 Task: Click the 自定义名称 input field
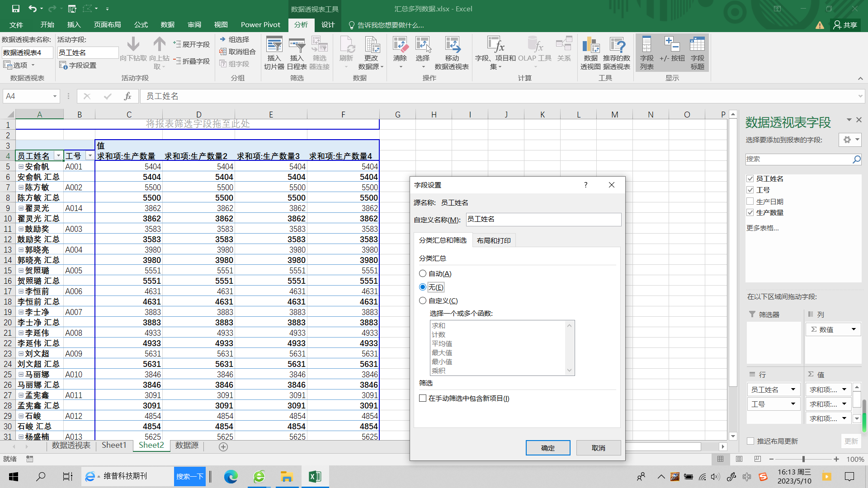click(543, 219)
